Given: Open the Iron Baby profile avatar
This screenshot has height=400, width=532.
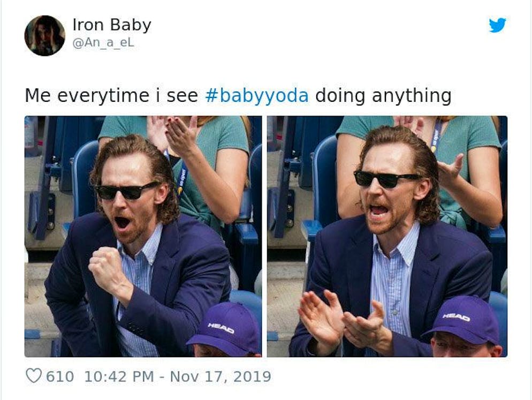Looking at the screenshot, I should 45,35.
